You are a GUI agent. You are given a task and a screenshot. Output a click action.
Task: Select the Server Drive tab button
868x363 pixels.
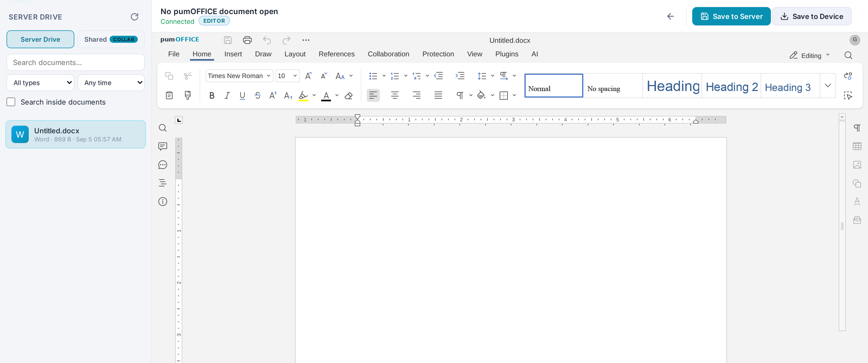point(40,39)
